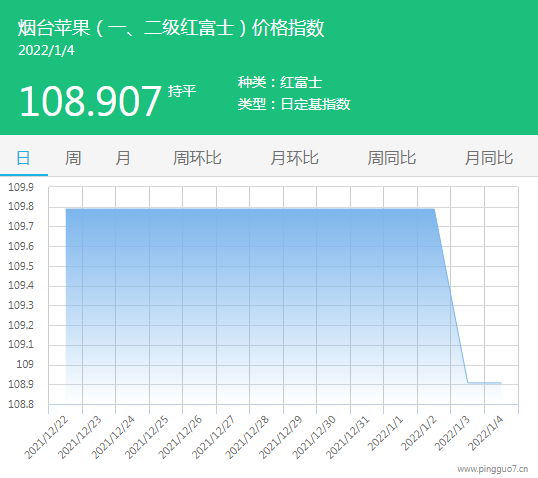The image size is (538, 478).
Task: Switch to the 月同比 tab
Action: coord(489,158)
